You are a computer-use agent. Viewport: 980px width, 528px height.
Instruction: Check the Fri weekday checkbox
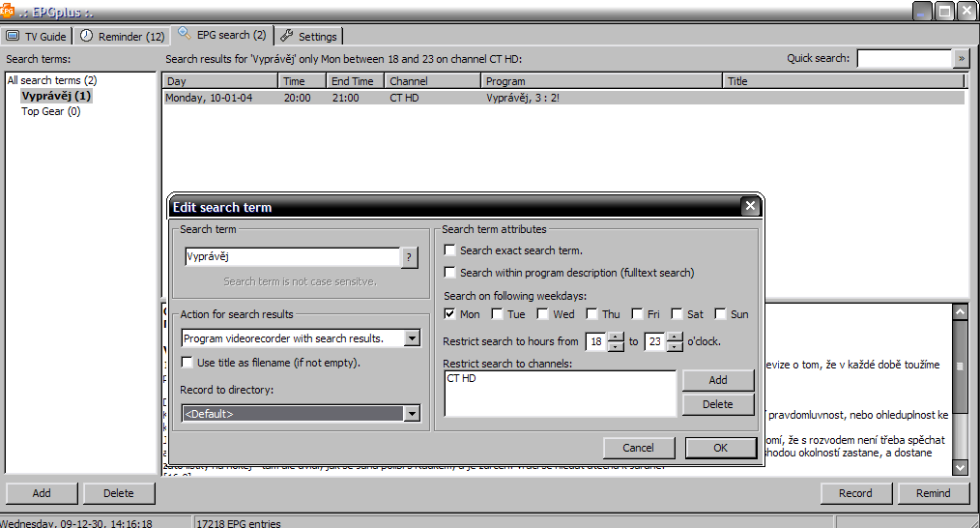638,314
